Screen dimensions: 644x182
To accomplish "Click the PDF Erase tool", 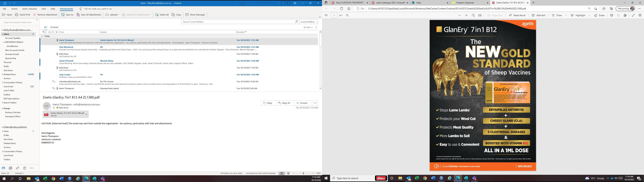I will [600, 15].
